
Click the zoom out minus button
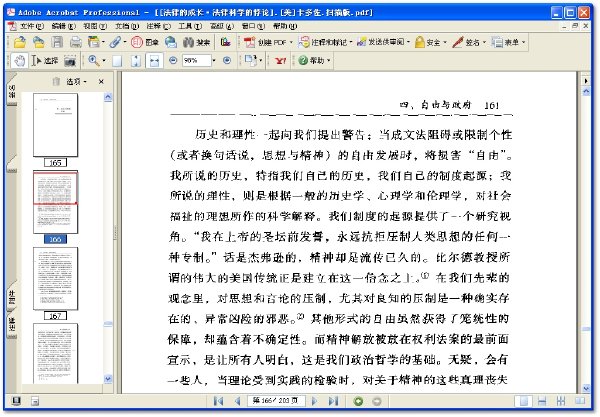point(173,60)
